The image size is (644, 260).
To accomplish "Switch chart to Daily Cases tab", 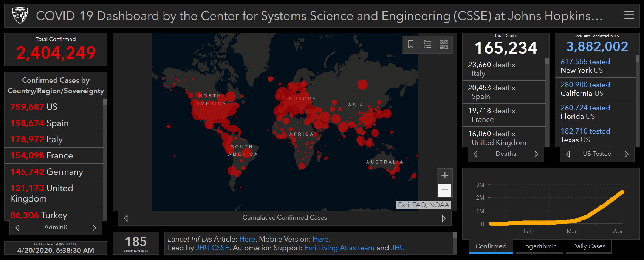I will [588, 246].
